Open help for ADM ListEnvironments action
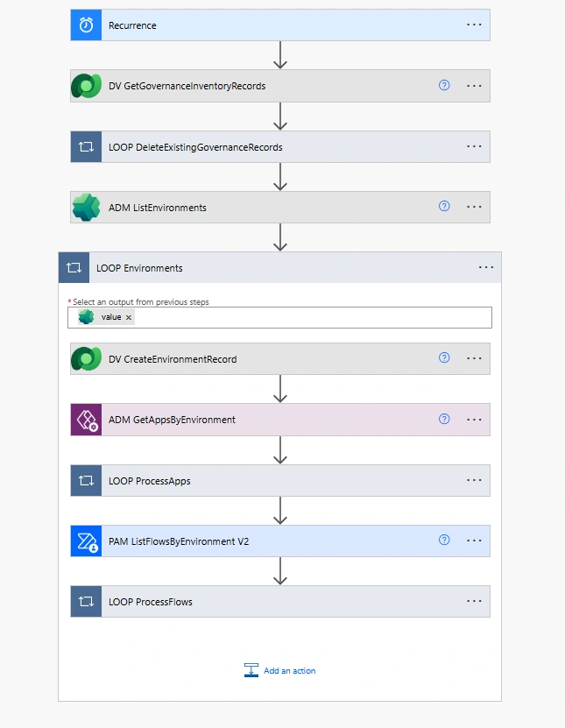Image resolution: width=565 pixels, height=728 pixels. pos(444,206)
